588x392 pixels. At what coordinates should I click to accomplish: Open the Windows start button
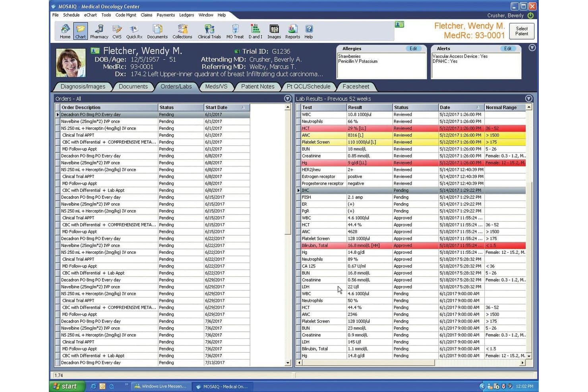click(68, 386)
